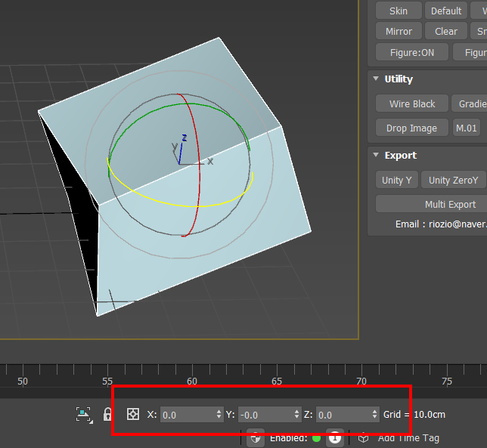Viewport: 487px width, 448px height.
Task: Collapse the Utility rollout
Action: pyautogui.click(x=376, y=79)
